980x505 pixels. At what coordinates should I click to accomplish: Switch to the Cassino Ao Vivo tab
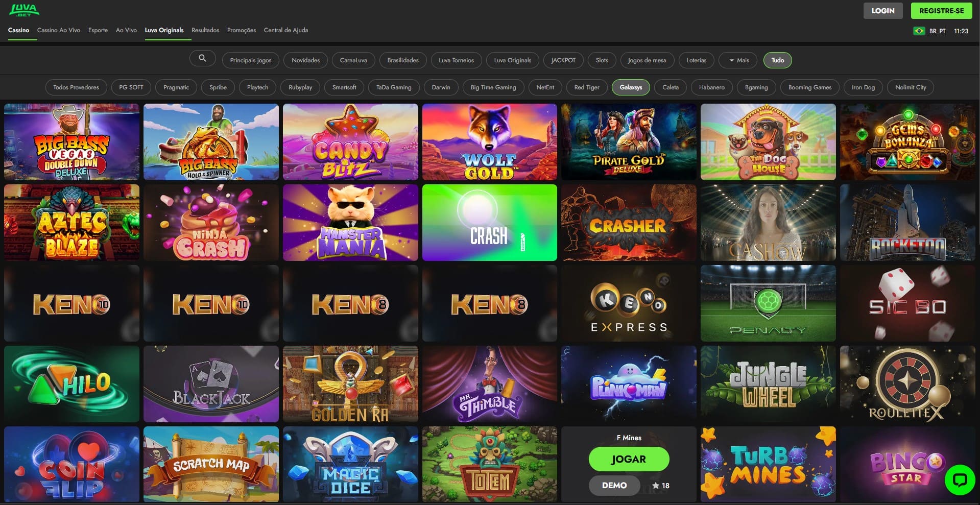coord(59,30)
